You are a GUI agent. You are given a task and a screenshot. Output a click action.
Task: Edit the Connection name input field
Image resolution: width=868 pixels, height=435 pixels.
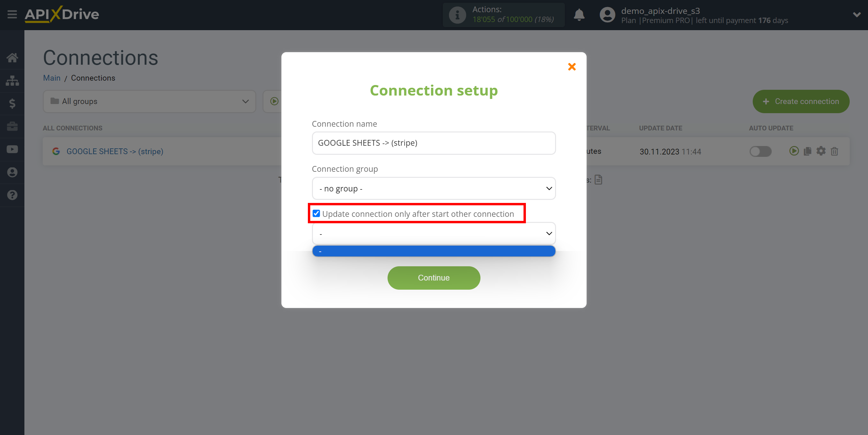tap(433, 143)
